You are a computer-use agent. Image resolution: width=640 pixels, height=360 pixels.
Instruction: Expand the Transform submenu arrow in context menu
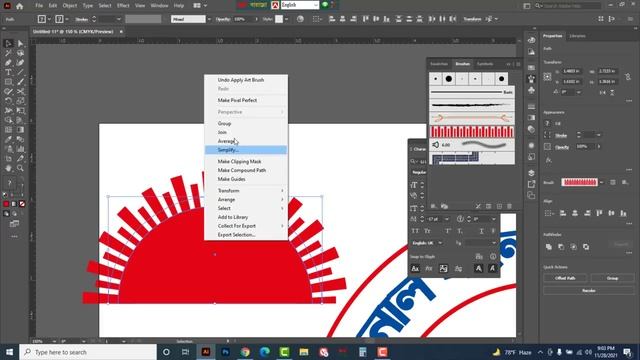click(282, 191)
